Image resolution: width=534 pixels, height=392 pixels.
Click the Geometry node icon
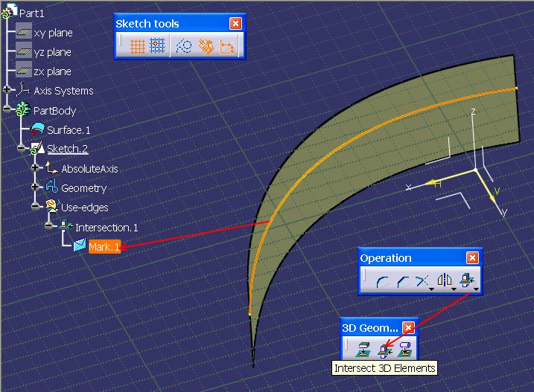pos(52,187)
